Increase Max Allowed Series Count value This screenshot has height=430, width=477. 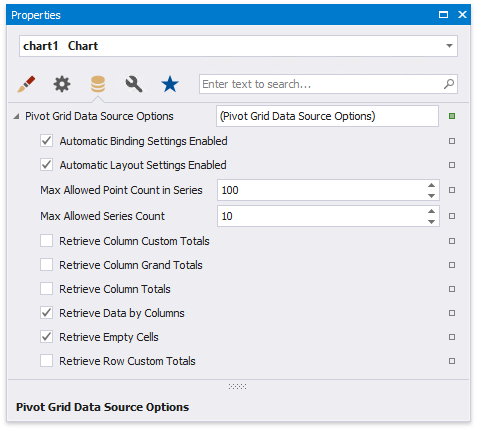tap(431, 211)
